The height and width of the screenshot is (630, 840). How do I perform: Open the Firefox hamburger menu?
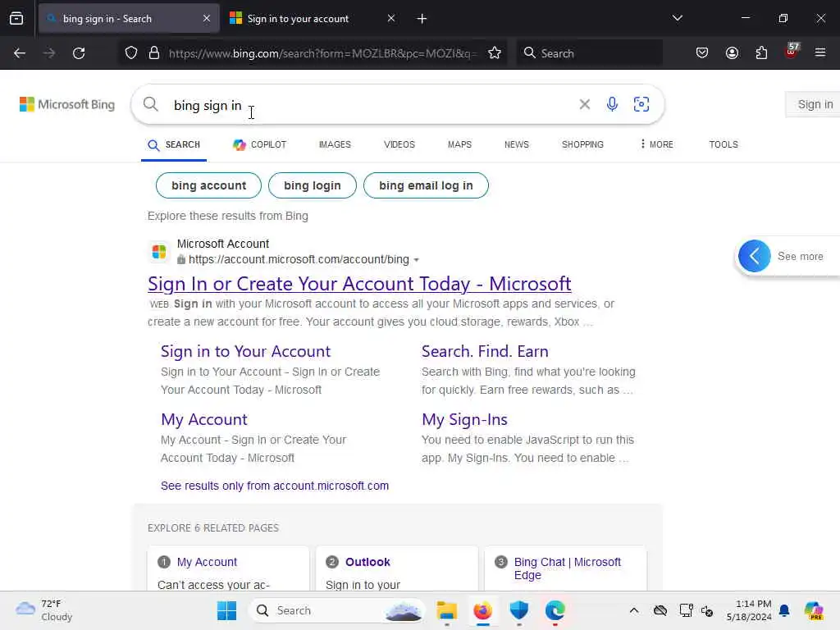[x=820, y=53]
